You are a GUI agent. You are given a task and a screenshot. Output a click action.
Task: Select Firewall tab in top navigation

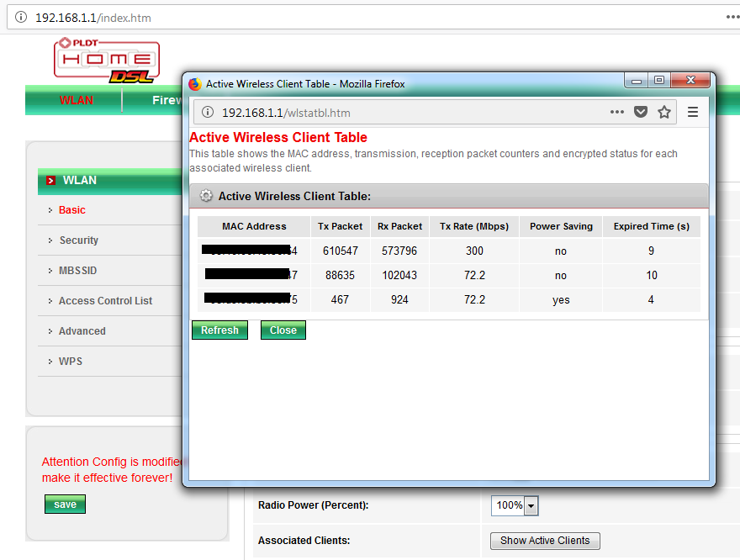coord(167,100)
